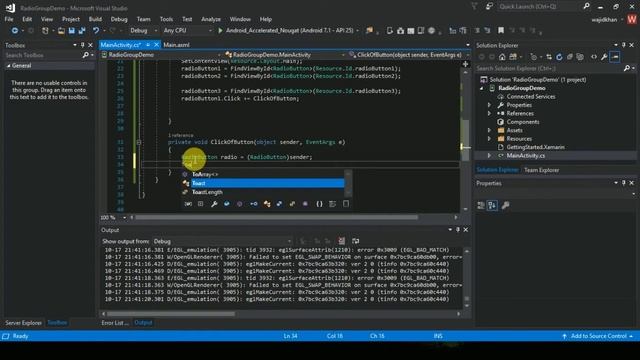Click the Collapse All icon in Solution Explorer
The image size is (640, 360).
point(570,57)
